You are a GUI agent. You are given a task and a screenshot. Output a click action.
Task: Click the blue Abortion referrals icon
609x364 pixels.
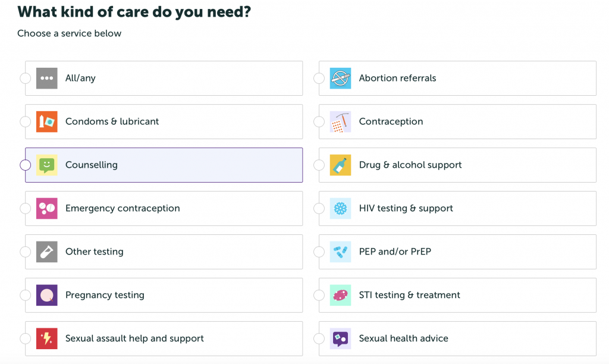(340, 78)
